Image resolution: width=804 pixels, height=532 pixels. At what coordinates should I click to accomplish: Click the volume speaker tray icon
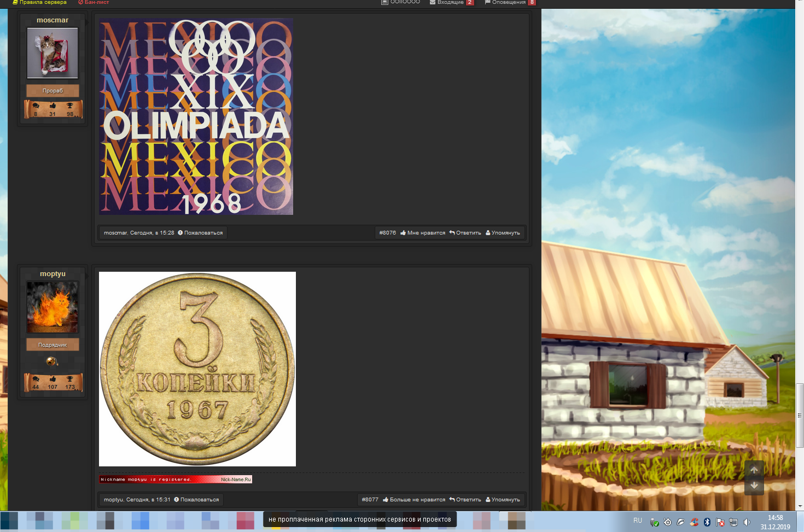pyautogui.click(x=747, y=522)
